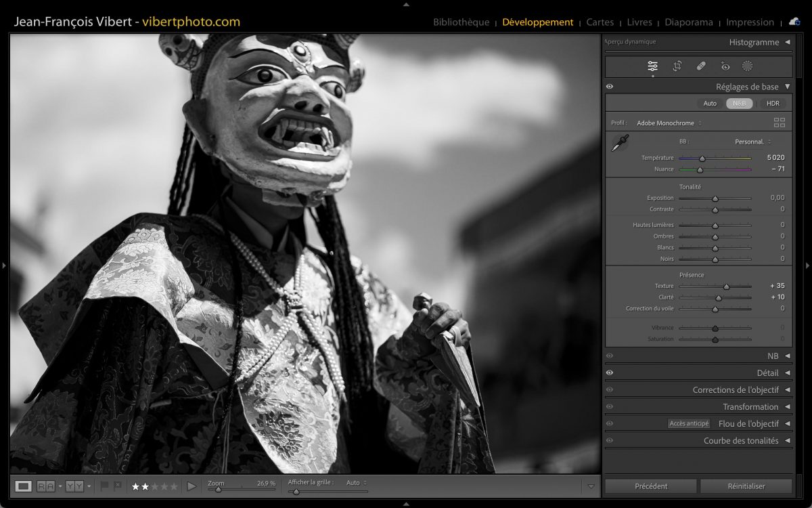Enable the N&B black-and-white treatment
This screenshot has height=508, width=812.
coord(739,104)
